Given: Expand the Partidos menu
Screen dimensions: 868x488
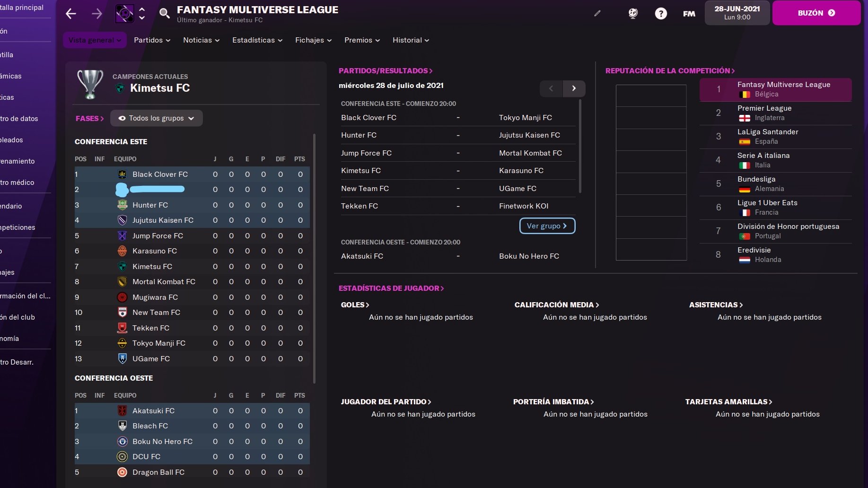Looking at the screenshot, I should [152, 40].
